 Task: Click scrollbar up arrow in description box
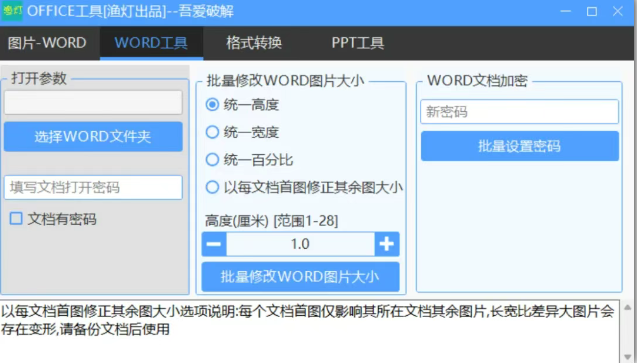(627, 308)
